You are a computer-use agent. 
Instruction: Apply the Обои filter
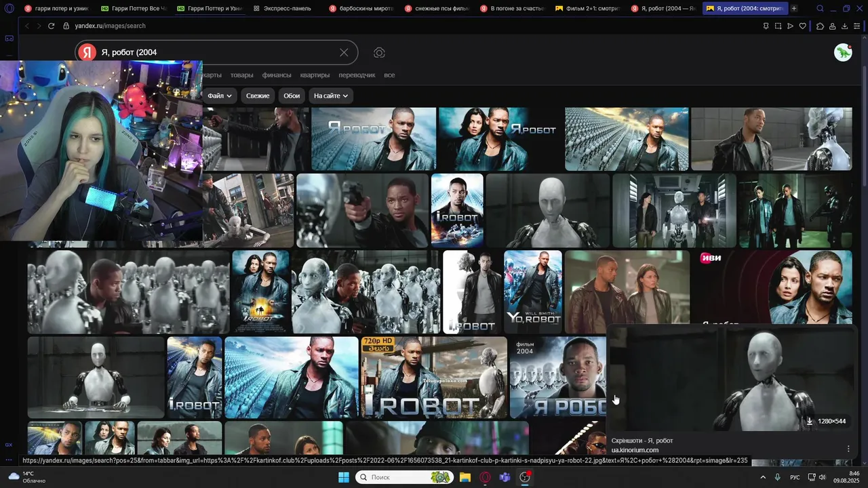pyautogui.click(x=292, y=96)
